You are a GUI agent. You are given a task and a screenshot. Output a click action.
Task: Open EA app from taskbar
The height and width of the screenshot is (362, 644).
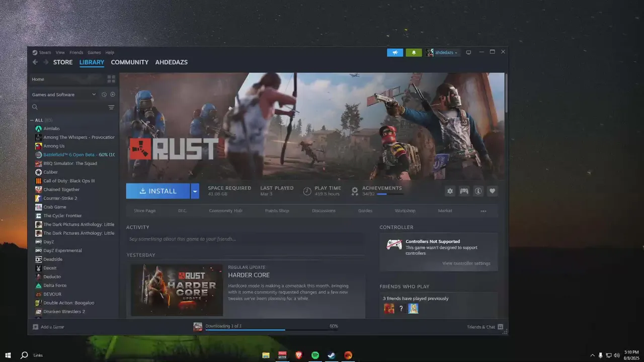point(348,355)
